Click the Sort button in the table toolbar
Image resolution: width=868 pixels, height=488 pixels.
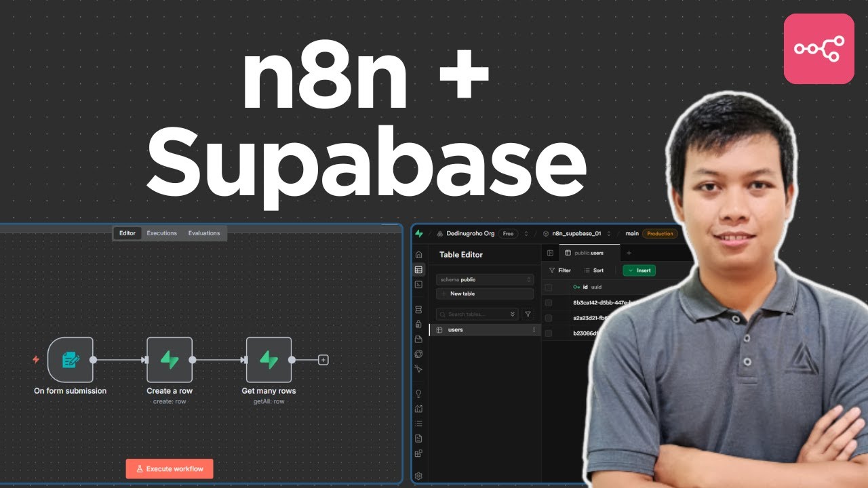[593, 270]
